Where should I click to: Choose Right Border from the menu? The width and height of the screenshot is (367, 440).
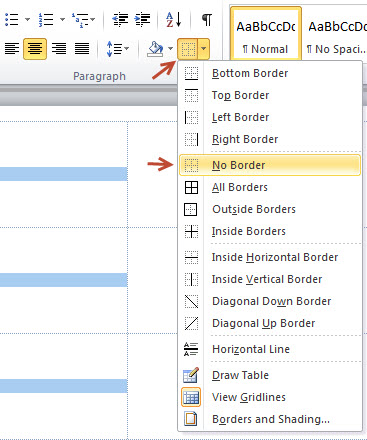pyautogui.click(x=270, y=139)
